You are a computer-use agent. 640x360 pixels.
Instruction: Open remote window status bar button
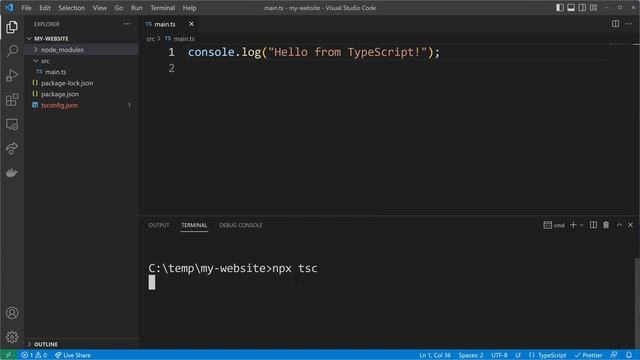pos(9,355)
